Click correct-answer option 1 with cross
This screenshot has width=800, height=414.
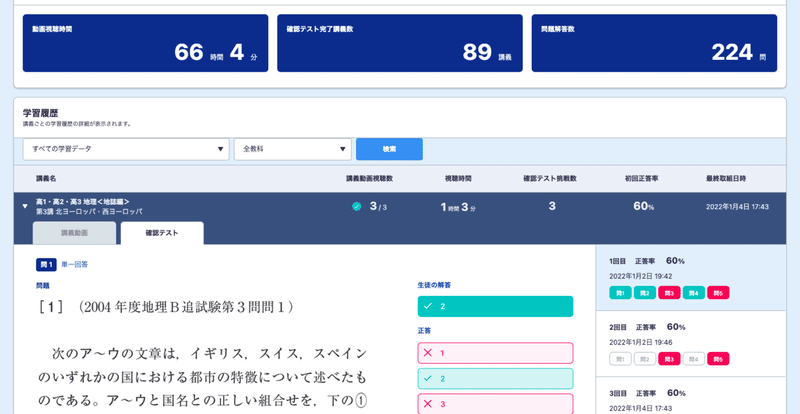pyautogui.click(x=495, y=353)
